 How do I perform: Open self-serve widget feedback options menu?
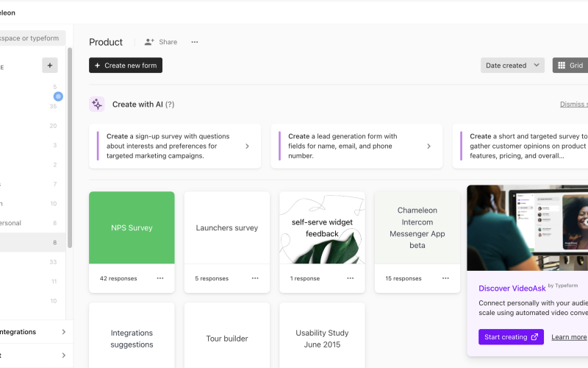pyautogui.click(x=351, y=278)
